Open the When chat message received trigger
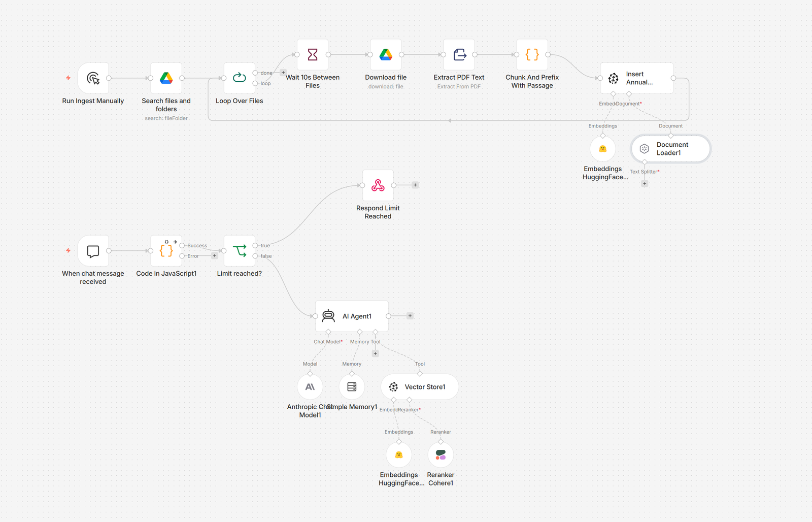 tap(93, 251)
